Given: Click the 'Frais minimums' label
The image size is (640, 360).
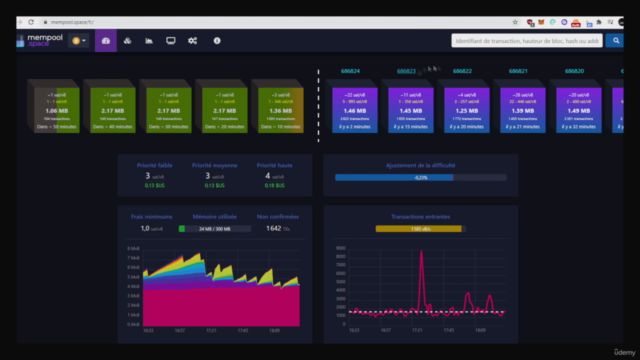Looking at the screenshot, I should point(152,217).
